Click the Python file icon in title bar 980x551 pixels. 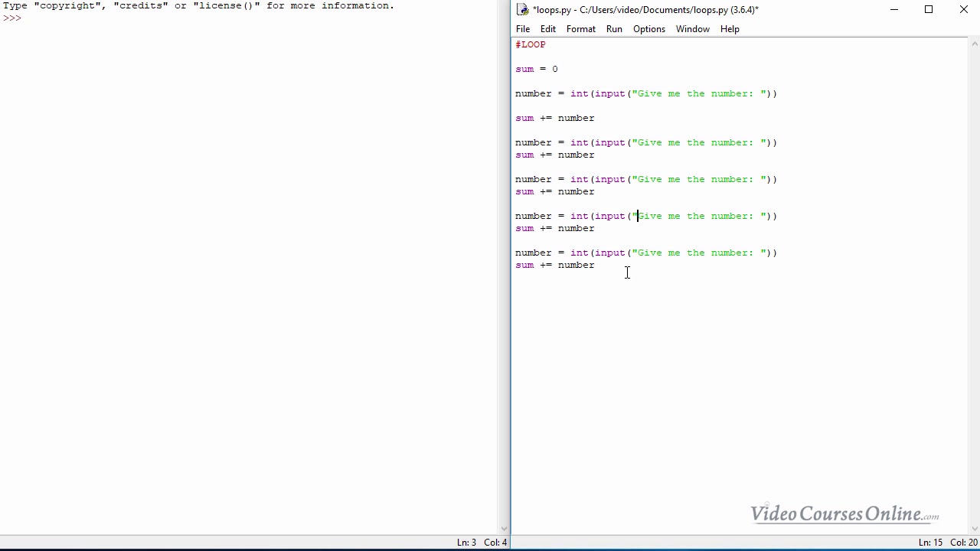pos(523,10)
